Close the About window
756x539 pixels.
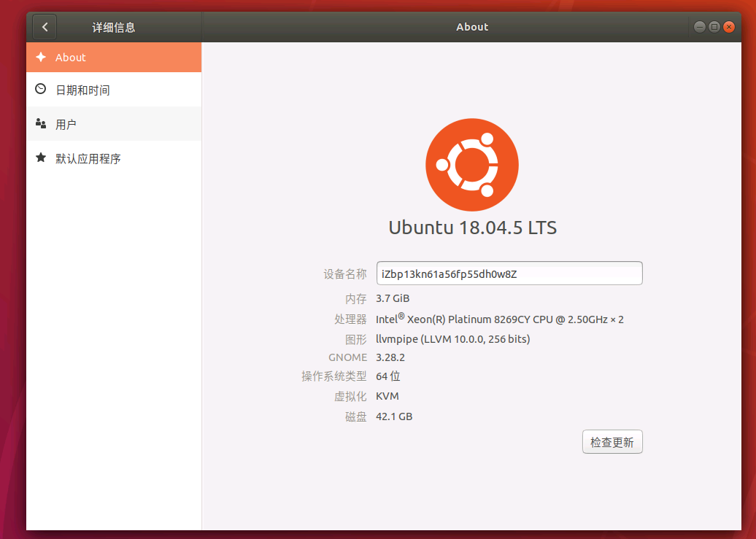pos(729,27)
